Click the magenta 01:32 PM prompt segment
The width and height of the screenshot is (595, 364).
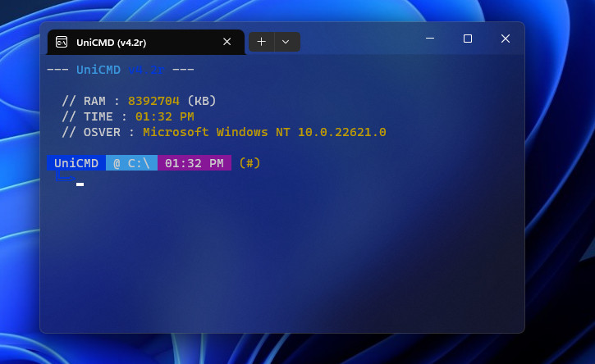(195, 162)
